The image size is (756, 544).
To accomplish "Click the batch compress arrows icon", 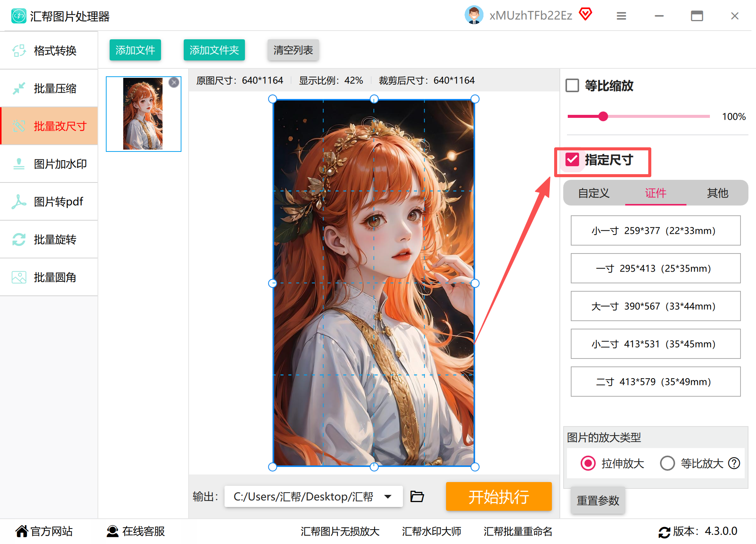I will 19,88.
